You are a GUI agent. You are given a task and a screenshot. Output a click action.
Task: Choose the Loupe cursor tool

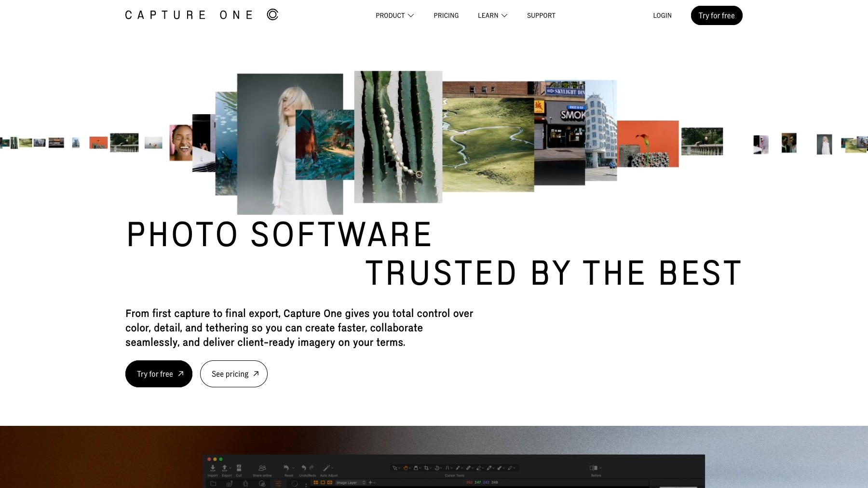pos(416,468)
